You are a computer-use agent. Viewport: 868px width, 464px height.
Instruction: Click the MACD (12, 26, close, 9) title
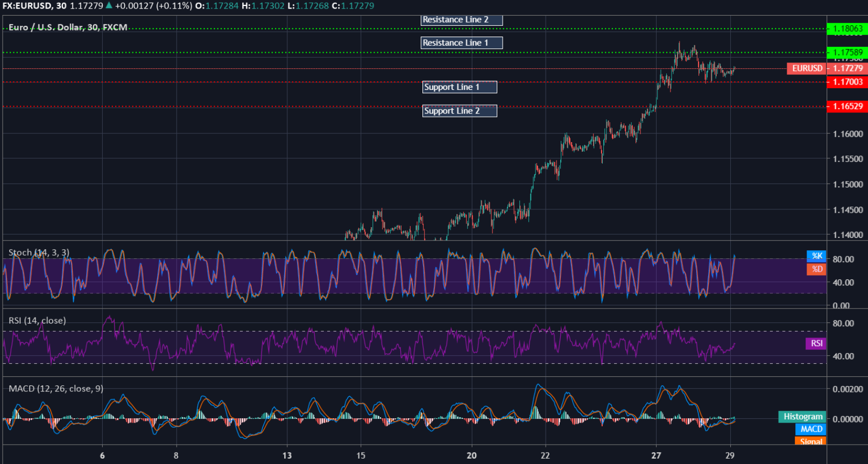[56, 389]
